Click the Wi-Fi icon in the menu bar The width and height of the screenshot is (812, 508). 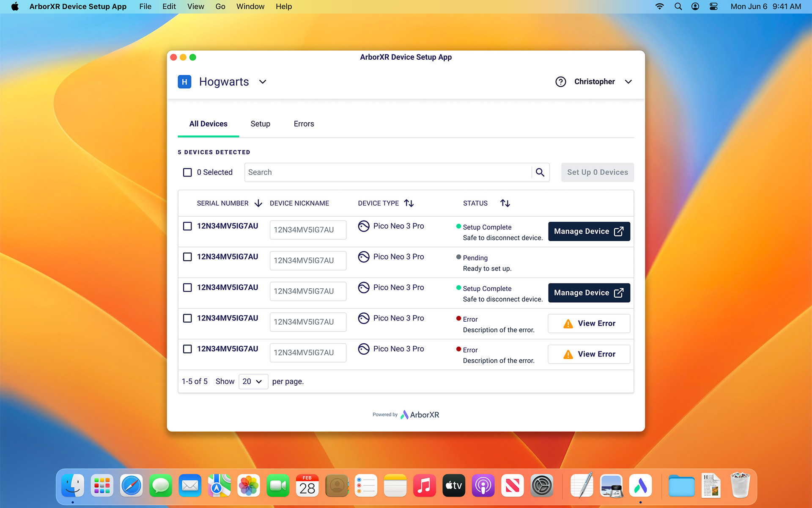tap(659, 6)
